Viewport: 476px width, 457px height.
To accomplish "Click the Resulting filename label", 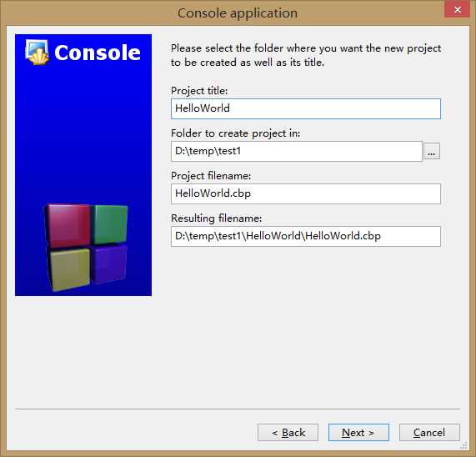I will coord(216,218).
